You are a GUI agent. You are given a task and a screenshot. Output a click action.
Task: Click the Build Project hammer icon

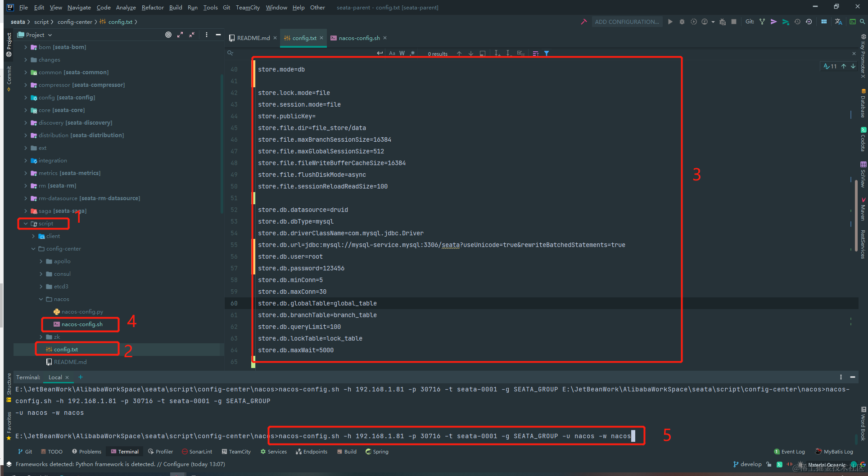pyautogui.click(x=583, y=22)
